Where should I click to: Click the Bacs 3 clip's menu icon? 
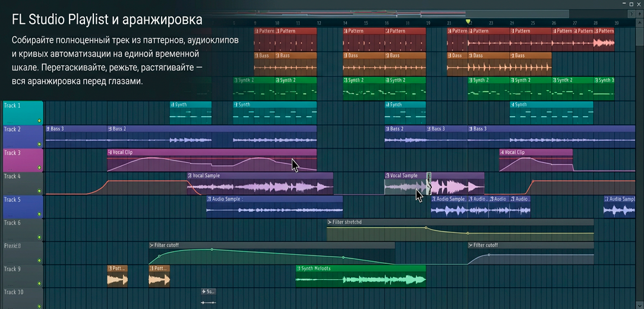tap(429, 129)
